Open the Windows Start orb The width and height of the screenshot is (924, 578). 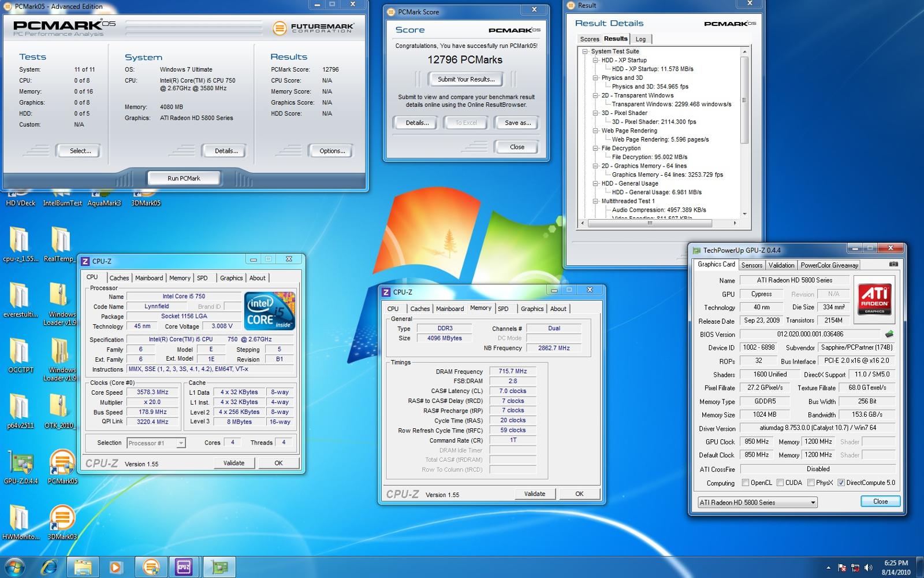(14, 567)
